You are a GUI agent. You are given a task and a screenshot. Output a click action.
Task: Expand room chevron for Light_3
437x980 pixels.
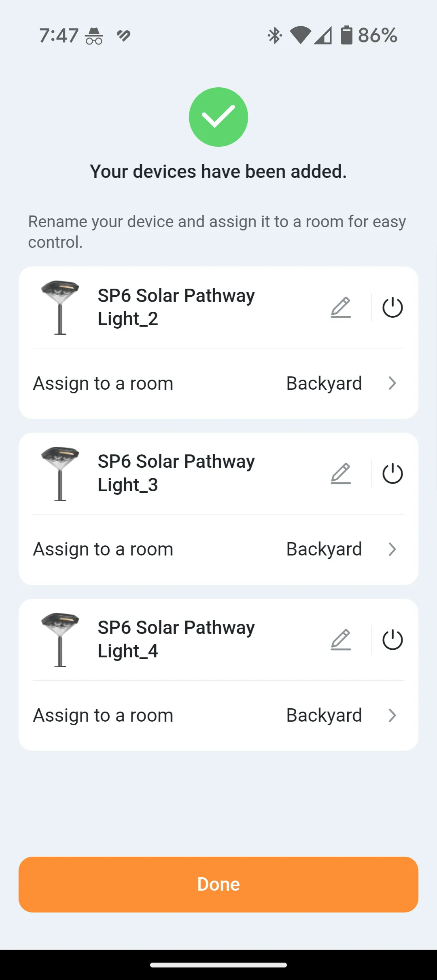click(392, 549)
